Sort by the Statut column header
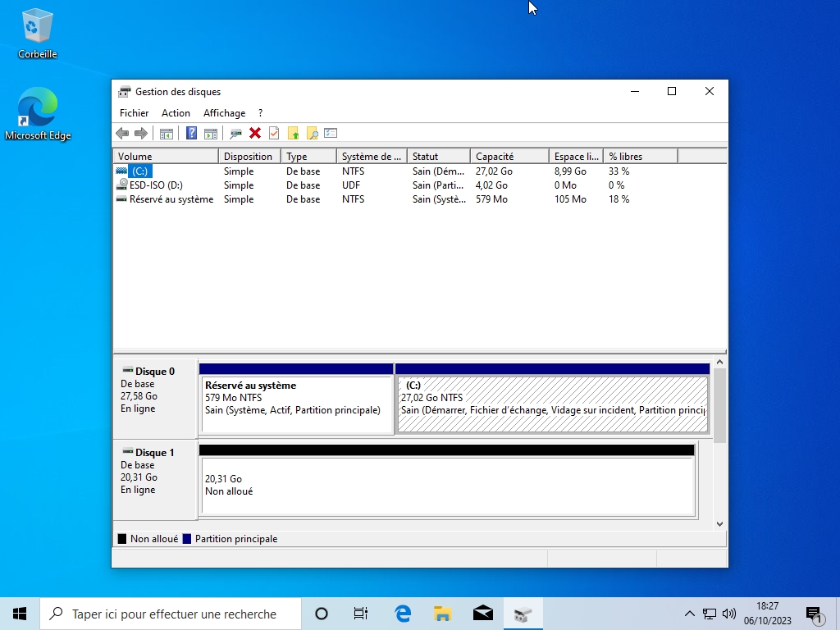 (x=438, y=156)
